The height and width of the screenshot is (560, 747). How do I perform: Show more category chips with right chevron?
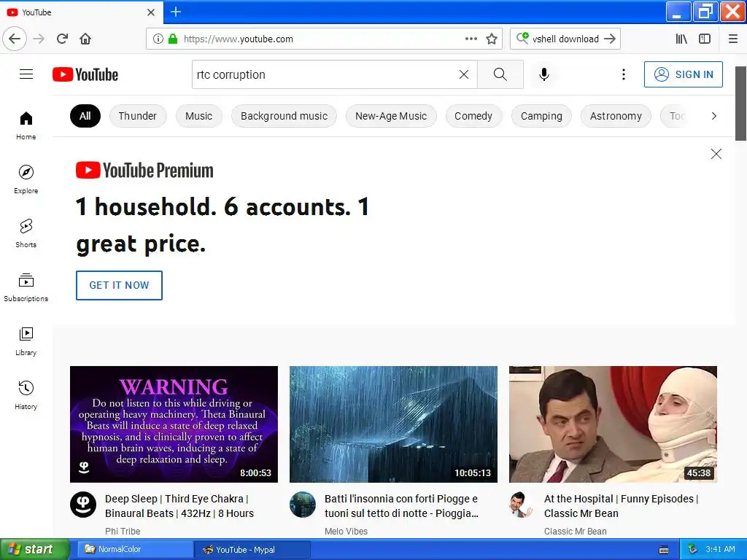click(x=713, y=116)
